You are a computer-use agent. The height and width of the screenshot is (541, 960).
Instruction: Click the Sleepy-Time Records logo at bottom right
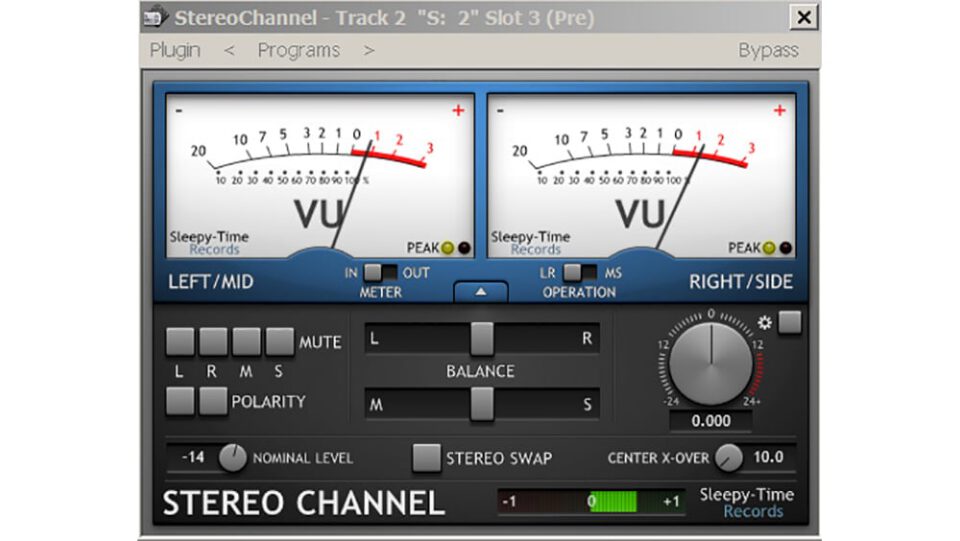[x=747, y=502]
